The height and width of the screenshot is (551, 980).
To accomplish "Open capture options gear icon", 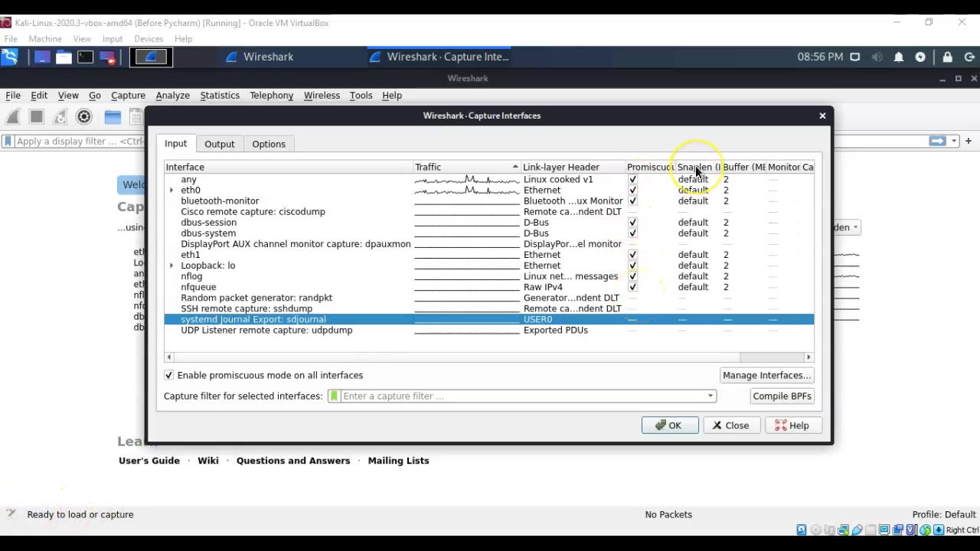I will (84, 117).
